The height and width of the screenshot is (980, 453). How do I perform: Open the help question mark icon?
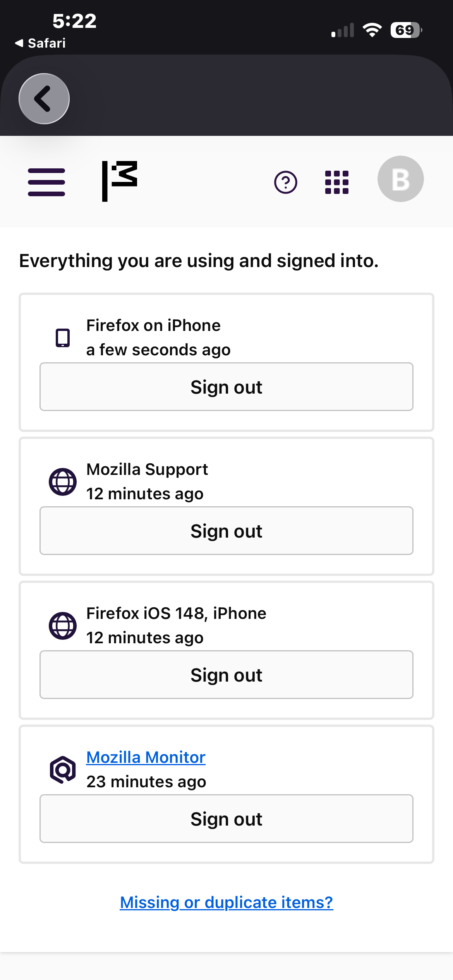point(286,182)
